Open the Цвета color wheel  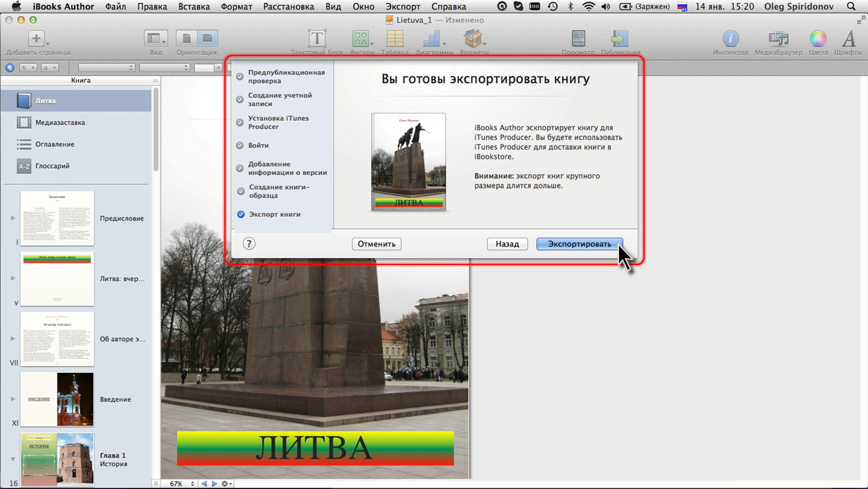(818, 39)
